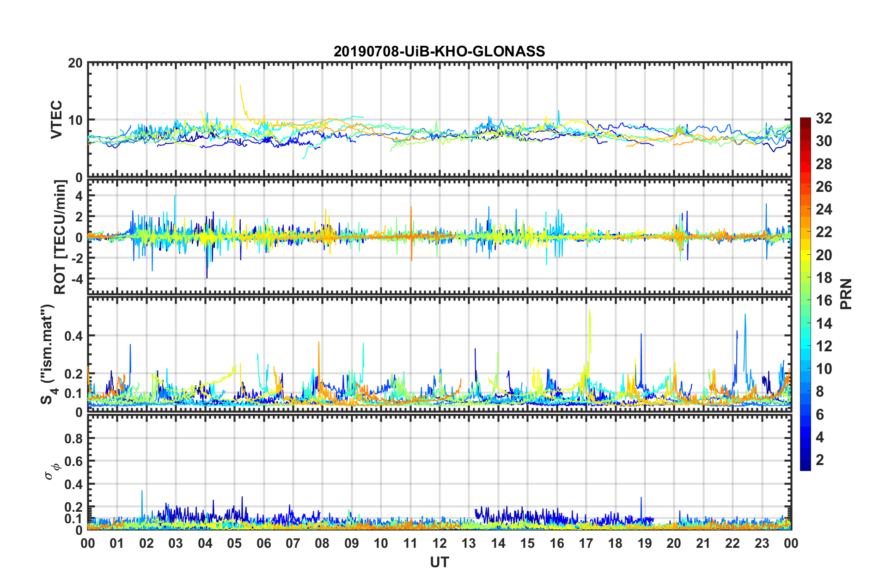Click the plot title 20190708-UiB-KHO-GLONASS
Screen dimensions: 879x588
click(439, 51)
